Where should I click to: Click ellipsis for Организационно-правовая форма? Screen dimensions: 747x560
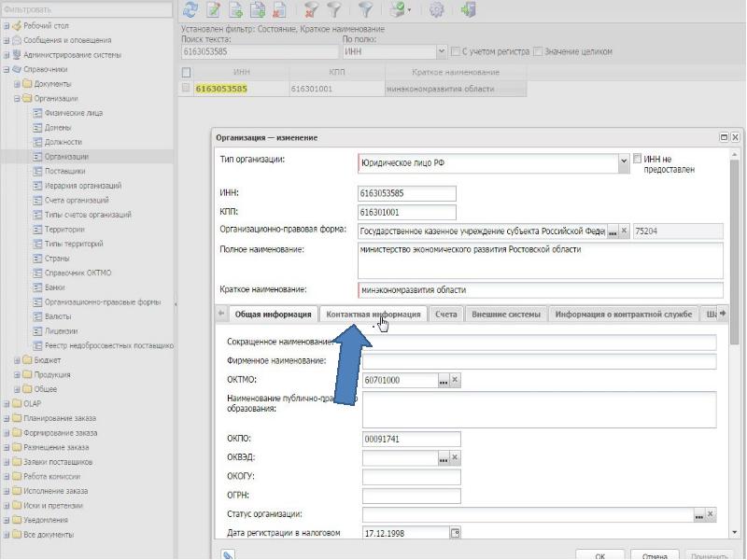(x=613, y=231)
